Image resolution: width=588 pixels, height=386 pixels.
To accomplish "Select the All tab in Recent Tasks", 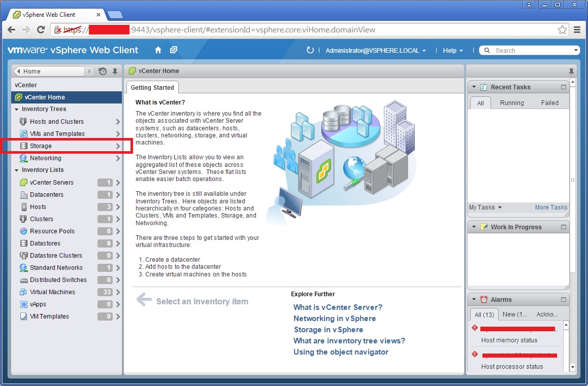I will tap(480, 103).
